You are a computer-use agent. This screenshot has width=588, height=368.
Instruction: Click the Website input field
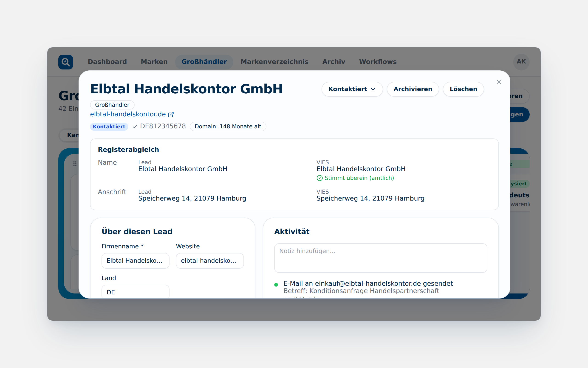[210, 261]
